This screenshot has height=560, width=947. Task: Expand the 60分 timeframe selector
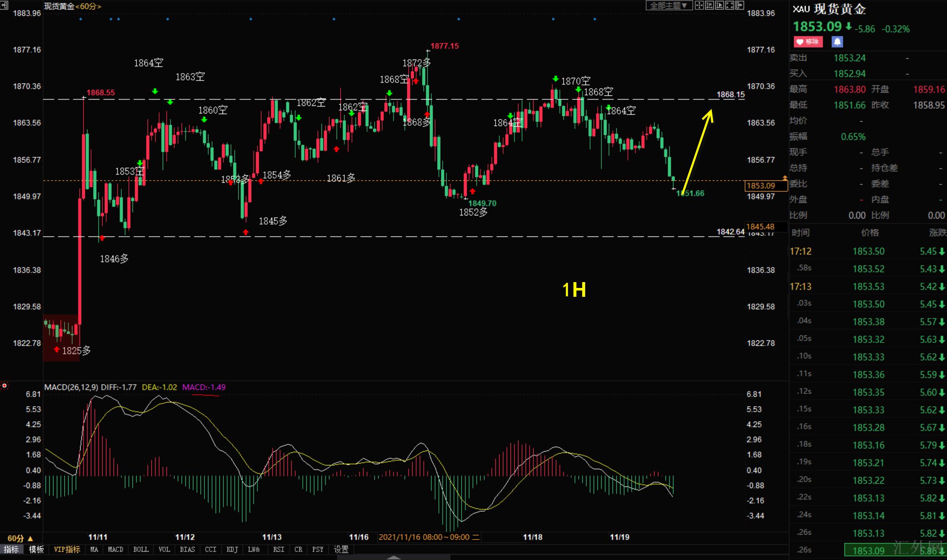click(20, 538)
